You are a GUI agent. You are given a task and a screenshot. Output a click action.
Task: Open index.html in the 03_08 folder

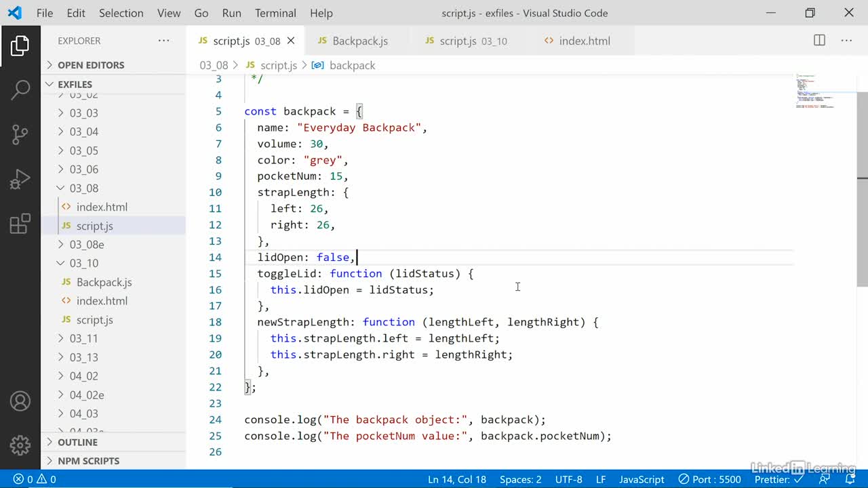(x=102, y=207)
